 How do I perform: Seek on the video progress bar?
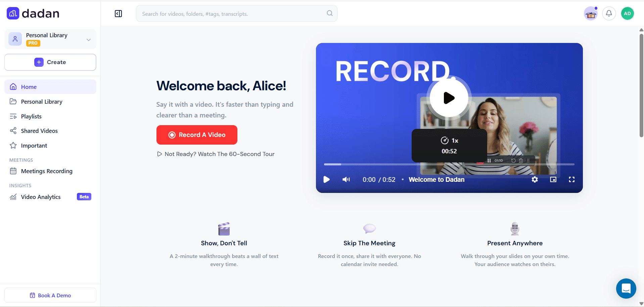coord(449,164)
